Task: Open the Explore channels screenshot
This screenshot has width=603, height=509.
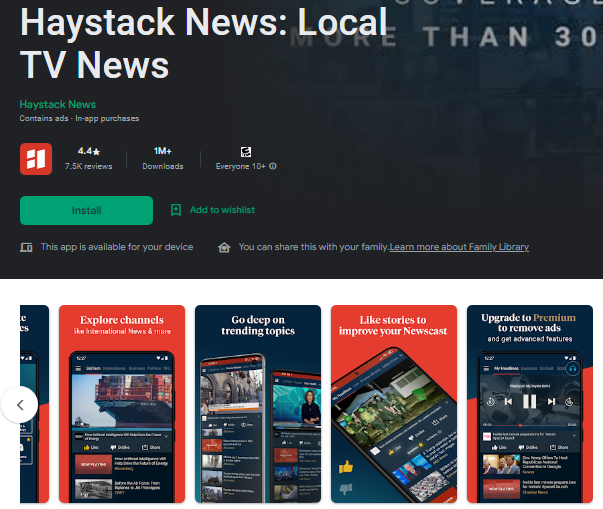Action: click(122, 404)
